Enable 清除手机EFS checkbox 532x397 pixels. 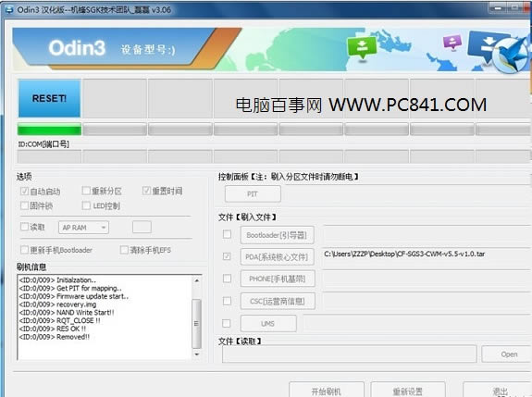click(x=124, y=250)
